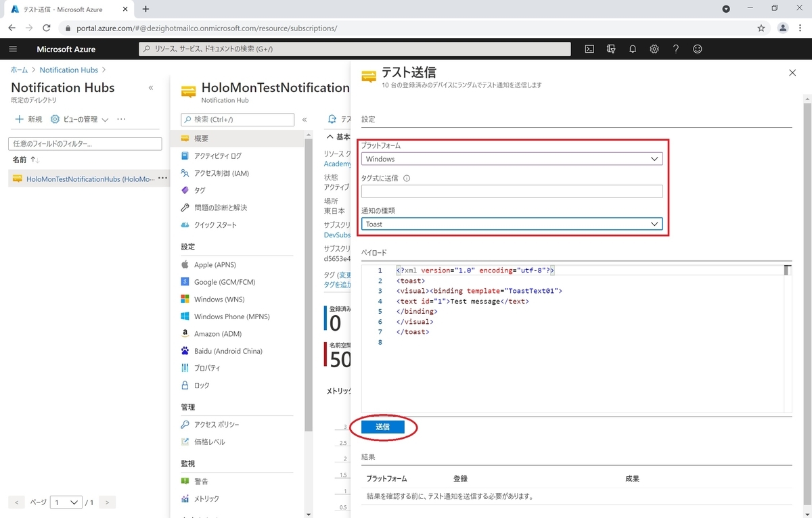Click the 送信 button
The height and width of the screenshot is (518, 812).
[x=383, y=427]
